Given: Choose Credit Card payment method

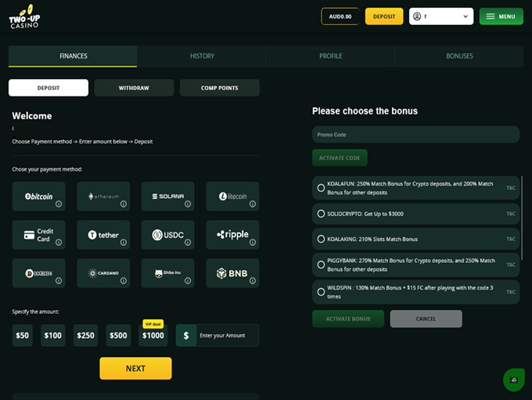Looking at the screenshot, I should pos(38,235).
